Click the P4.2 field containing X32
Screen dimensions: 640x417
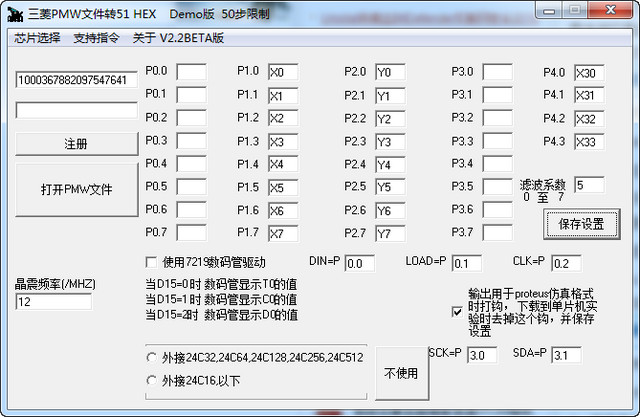589,119
